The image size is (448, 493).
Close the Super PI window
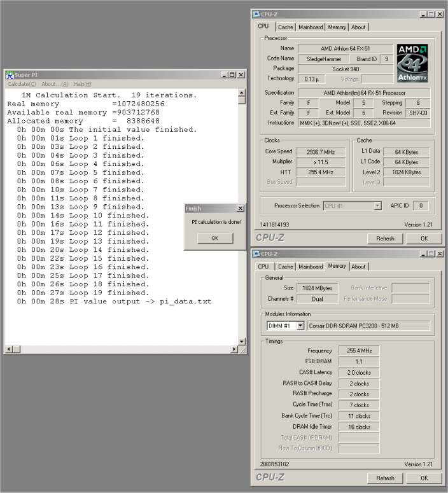click(241, 75)
